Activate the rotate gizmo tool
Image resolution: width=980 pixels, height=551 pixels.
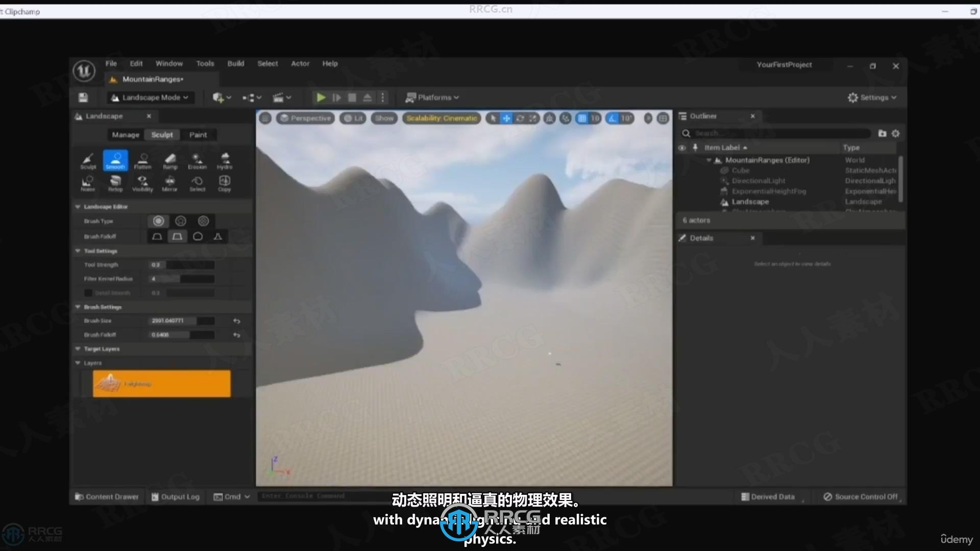(x=520, y=118)
